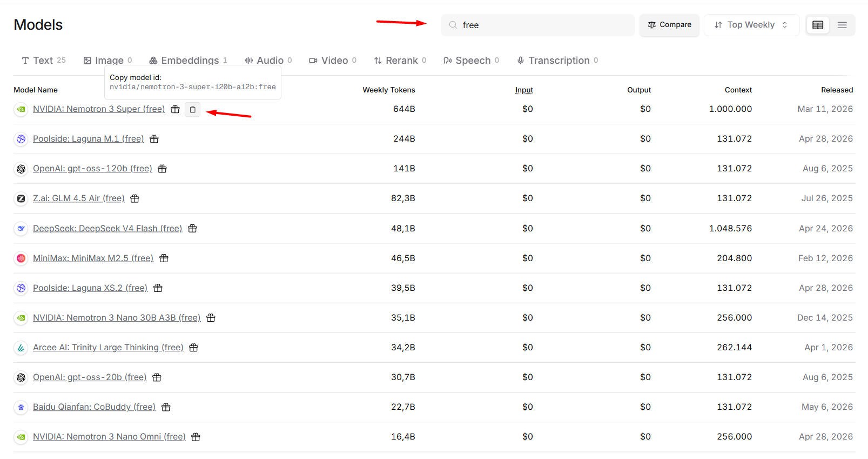Click gift icon beside MiniMax M2.5
868x459 pixels.
164,258
